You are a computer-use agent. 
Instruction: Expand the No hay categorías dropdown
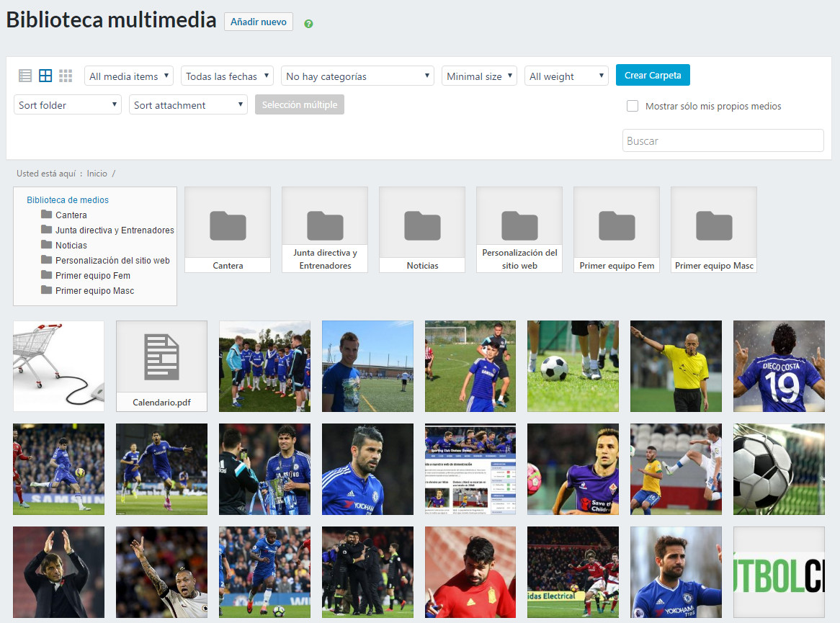tap(357, 76)
